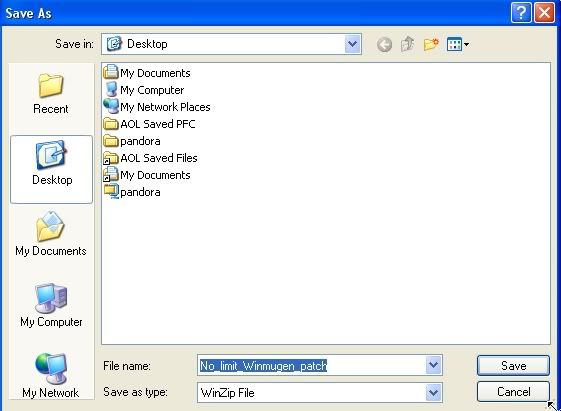Click the File name text field

click(x=311, y=366)
